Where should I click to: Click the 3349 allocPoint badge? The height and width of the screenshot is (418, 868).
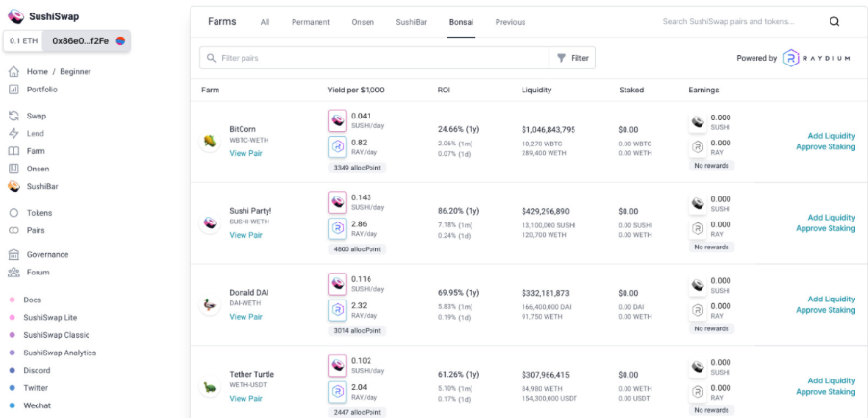[x=357, y=168]
